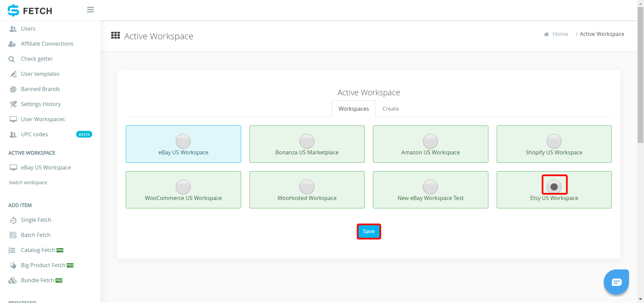644x303 pixels.
Task: Click the Bundle Fetch icon
Action: (12, 281)
